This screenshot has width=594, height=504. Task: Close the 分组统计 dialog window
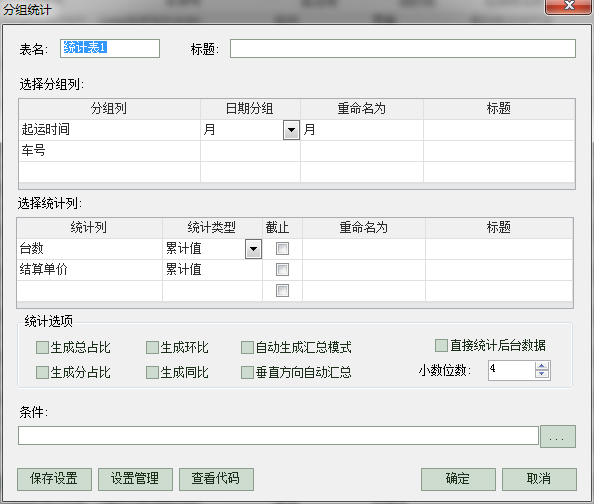pos(569,6)
